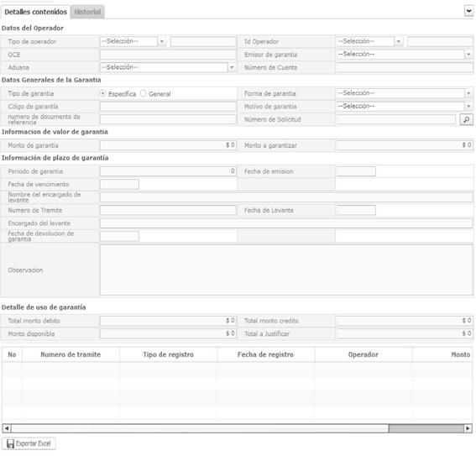Screen dimensions: 476x456
Task: Click the OCE input field
Action: tap(168, 55)
